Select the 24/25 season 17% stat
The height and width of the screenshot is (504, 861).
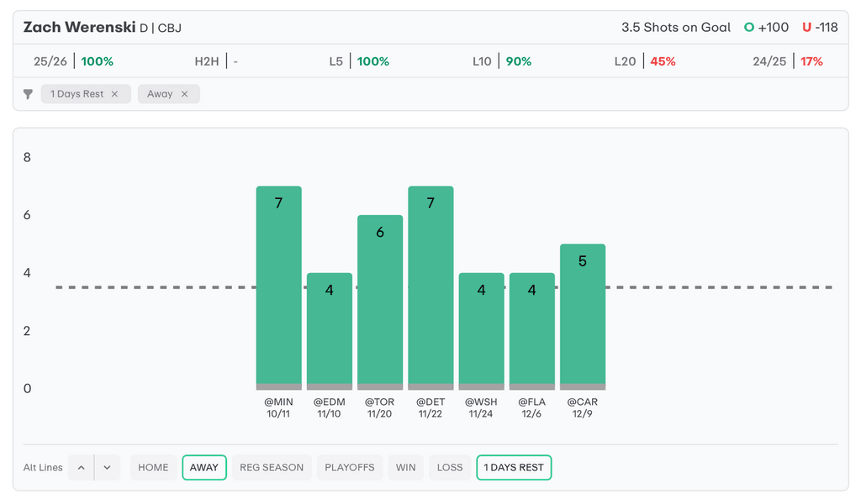(x=788, y=61)
